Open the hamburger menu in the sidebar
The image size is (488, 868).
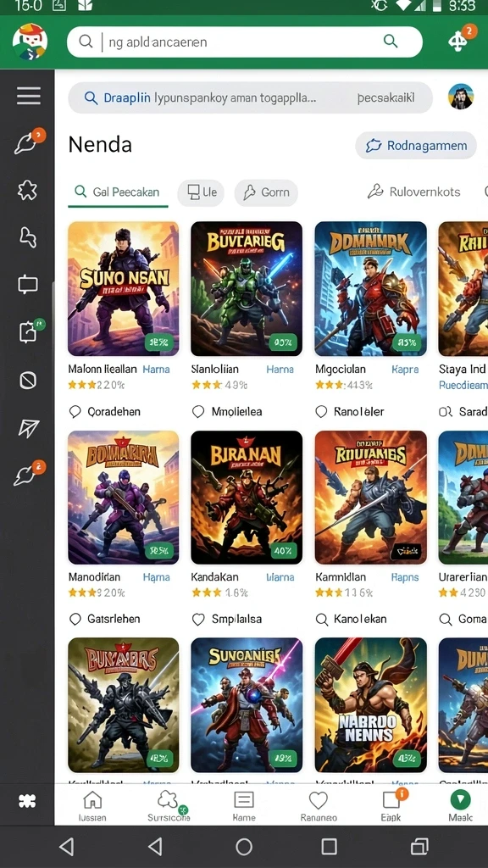point(28,96)
